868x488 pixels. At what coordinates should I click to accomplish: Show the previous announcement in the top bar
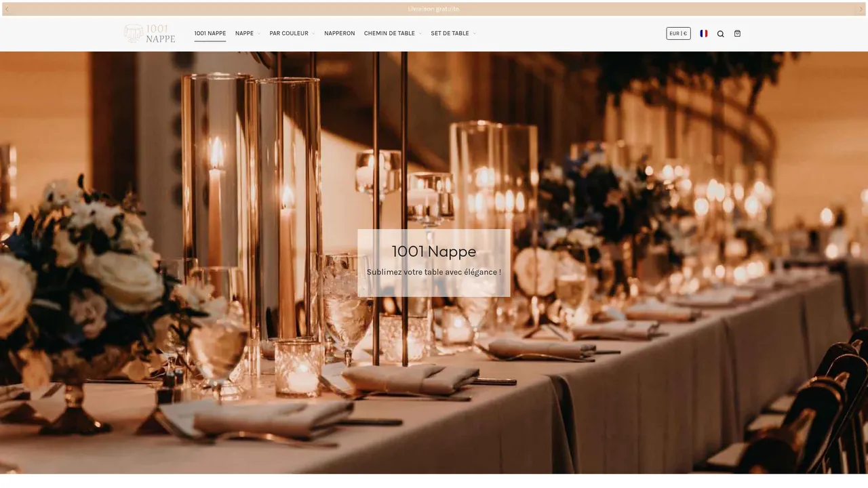point(7,9)
